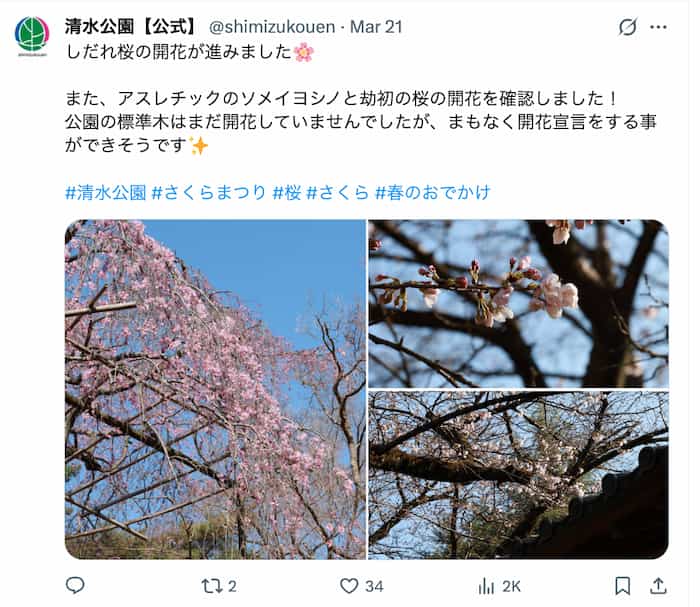The height and width of the screenshot is (607, 700).
Task: Open the three-dot more options menu
Action: (658, 27)
